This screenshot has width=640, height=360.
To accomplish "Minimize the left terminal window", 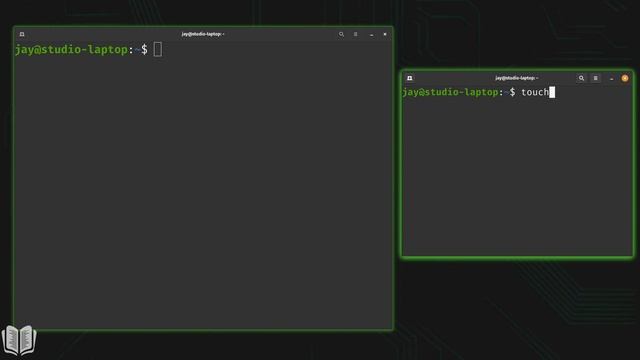I will point(371,35).
